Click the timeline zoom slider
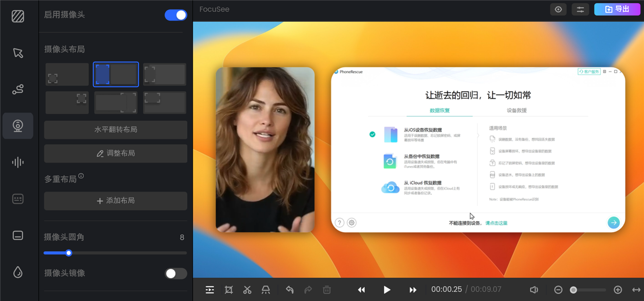Screen dimensions: 644x301 click(x=588, y=290)
